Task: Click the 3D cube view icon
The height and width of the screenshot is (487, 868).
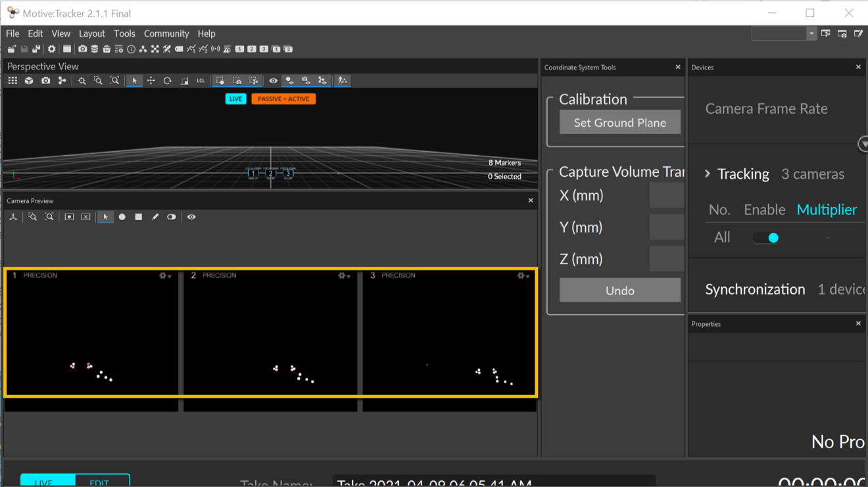Action: tap(29, 80)
